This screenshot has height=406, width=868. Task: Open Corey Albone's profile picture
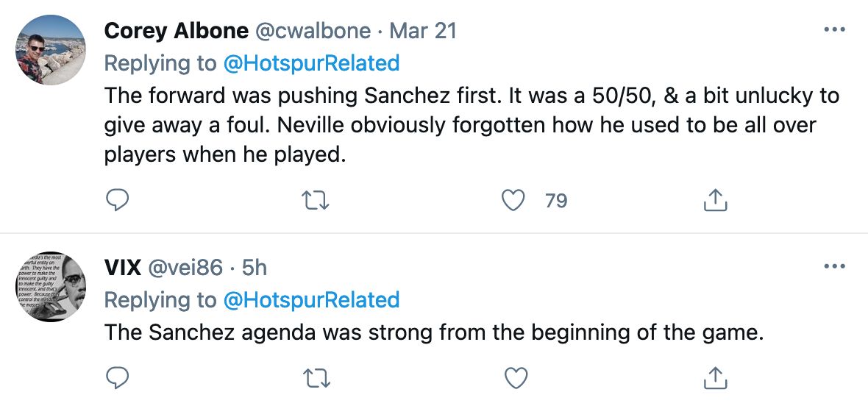point(51,50)
